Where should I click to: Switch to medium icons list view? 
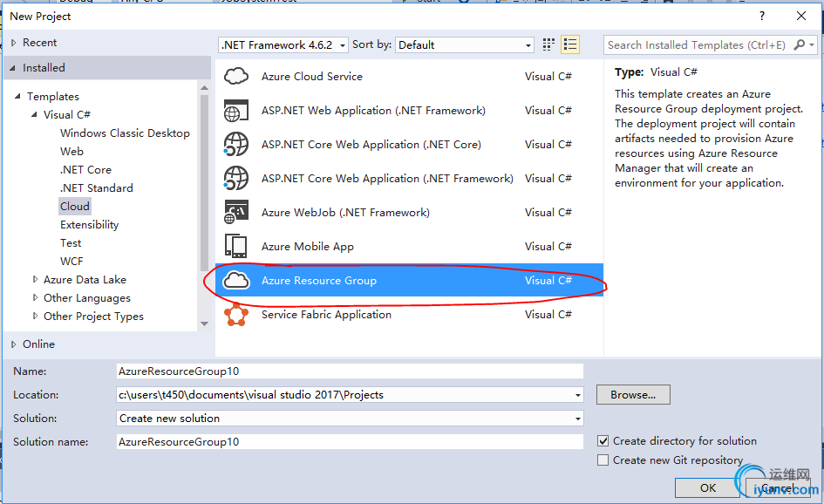570,44
